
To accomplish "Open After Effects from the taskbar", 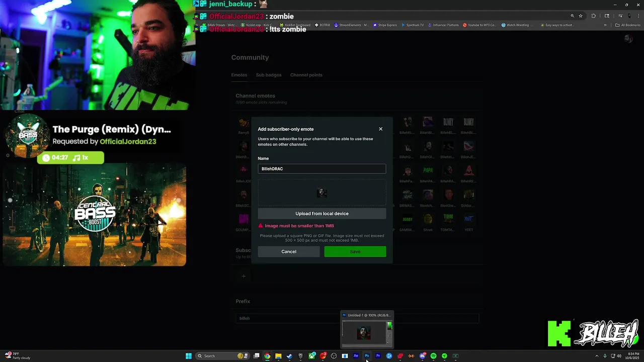I will [356, 356].
